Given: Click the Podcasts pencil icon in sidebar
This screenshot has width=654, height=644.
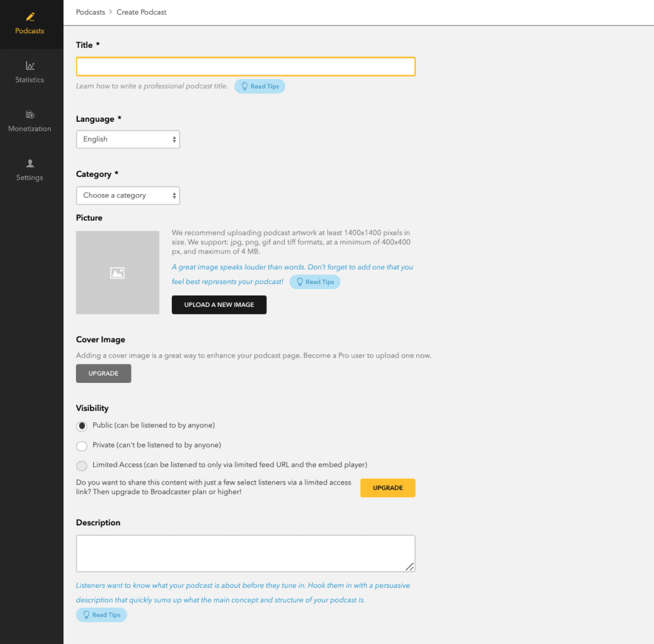Looking at the screenshot, I should point(29,17).
